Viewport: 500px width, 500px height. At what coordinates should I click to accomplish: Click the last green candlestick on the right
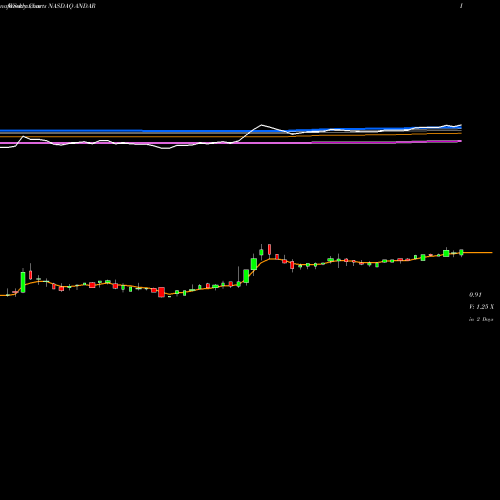point(462,252)
